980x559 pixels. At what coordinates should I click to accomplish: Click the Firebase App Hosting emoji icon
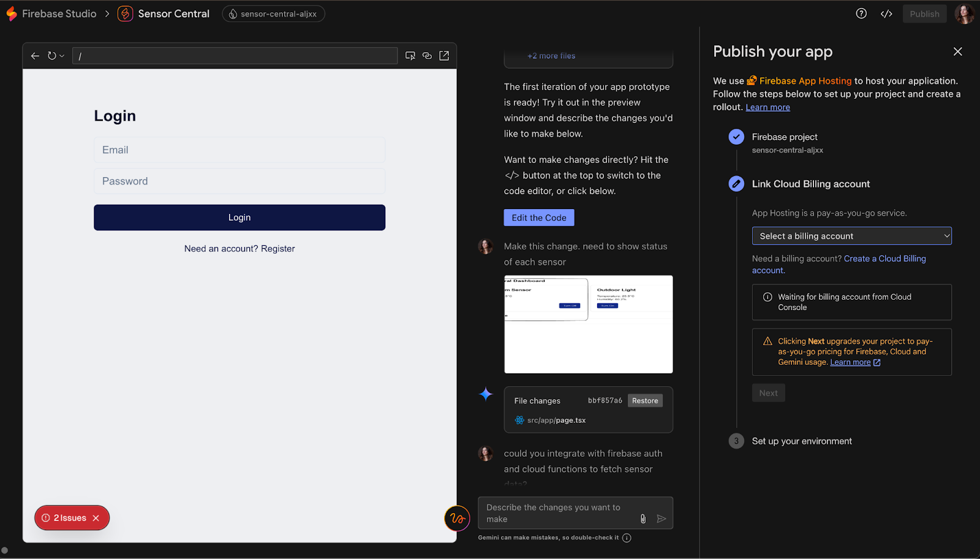752,80
